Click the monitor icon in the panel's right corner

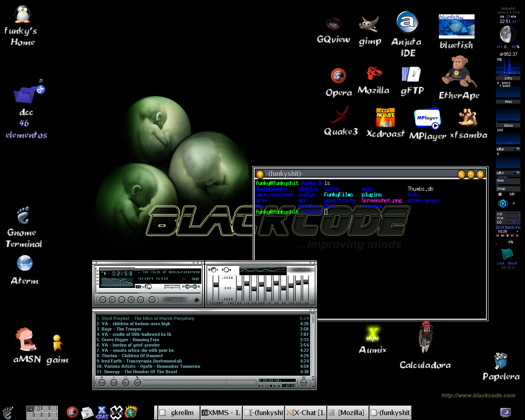(505, 412)
